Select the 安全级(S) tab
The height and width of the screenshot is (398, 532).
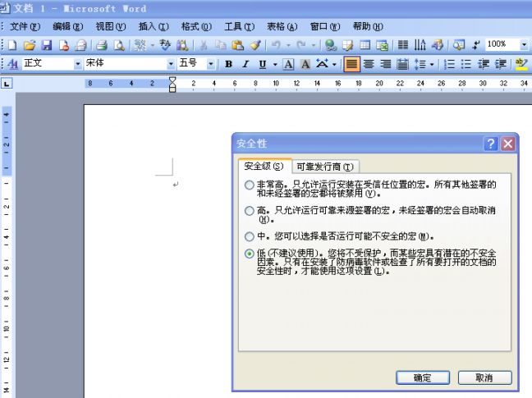pos(264,166)
